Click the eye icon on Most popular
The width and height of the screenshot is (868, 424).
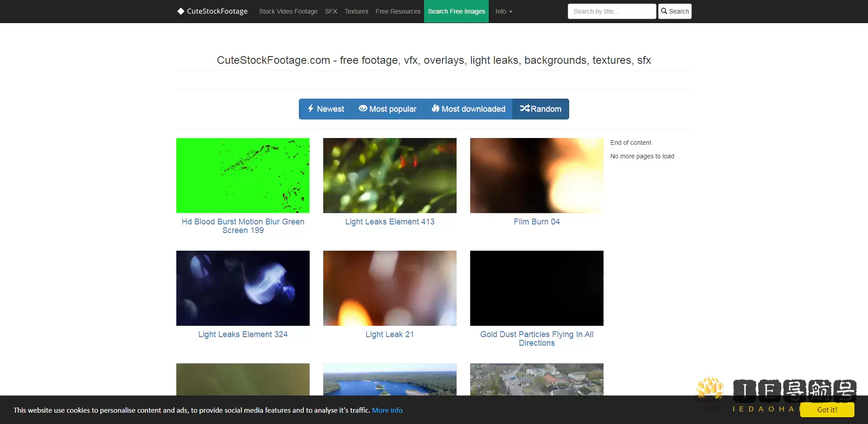click(x=363, y=109)
